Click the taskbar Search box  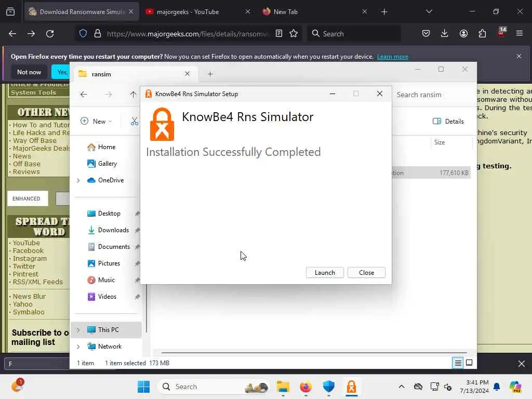point(214,387)
